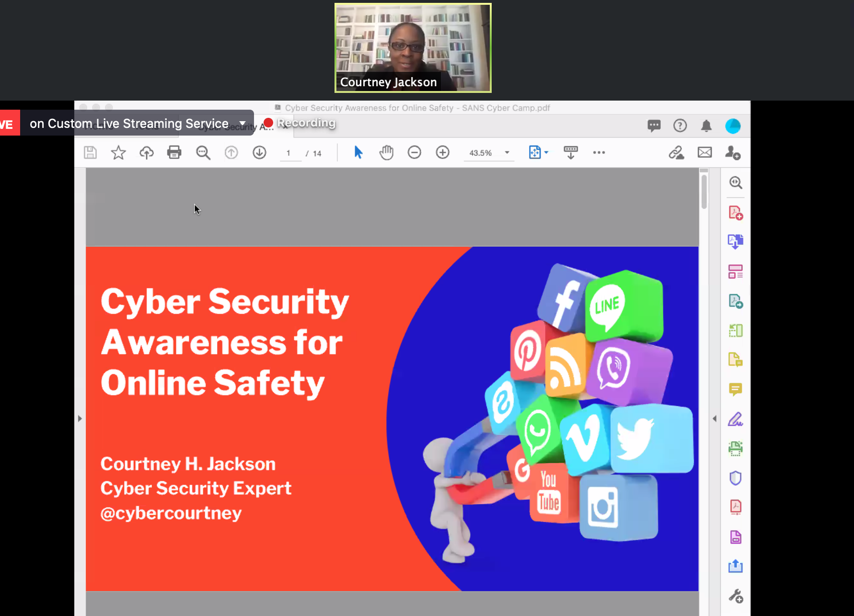The height and width of the screenshot is (616, 854).
Task: Click the scrolling mode keyboard icon
Action: pyautogui.click(x=571, y=153)
